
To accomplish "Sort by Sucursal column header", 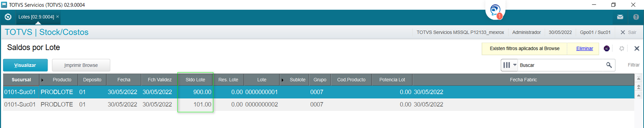I will tap(21, 80).
